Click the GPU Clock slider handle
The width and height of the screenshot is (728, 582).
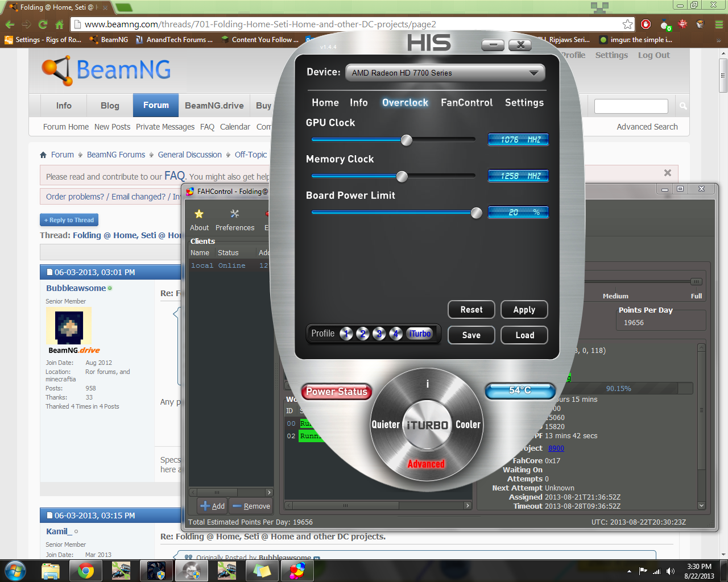406,140
